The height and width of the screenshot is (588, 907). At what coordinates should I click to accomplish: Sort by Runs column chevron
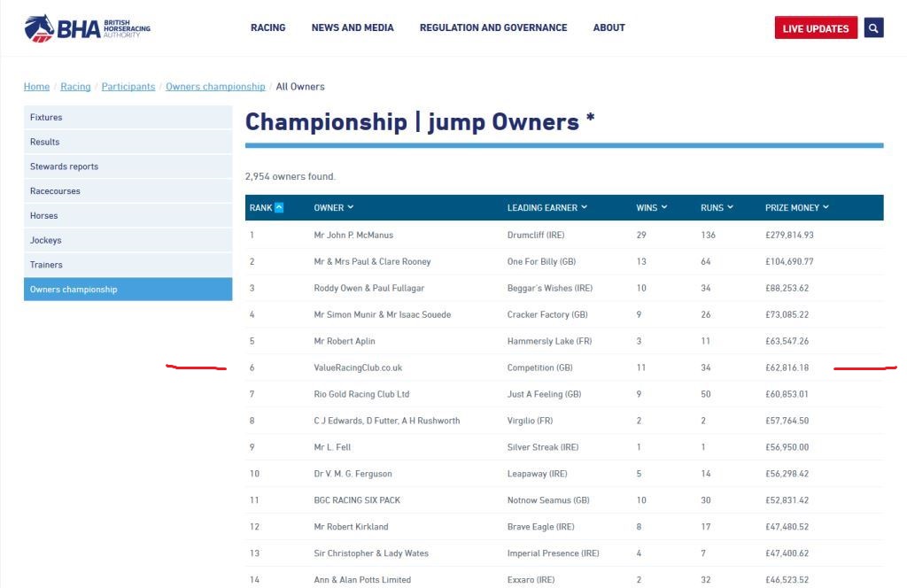(x=730, y=207)
